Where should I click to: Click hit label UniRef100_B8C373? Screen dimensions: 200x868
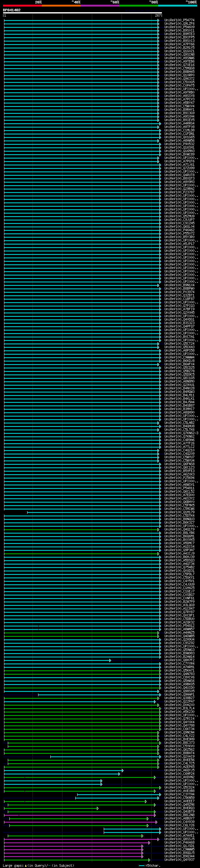(179, 743)
